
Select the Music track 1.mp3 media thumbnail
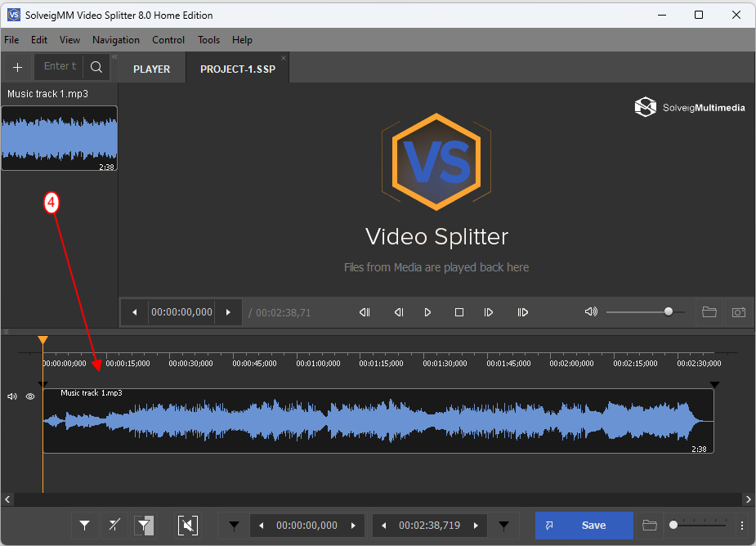60,138
